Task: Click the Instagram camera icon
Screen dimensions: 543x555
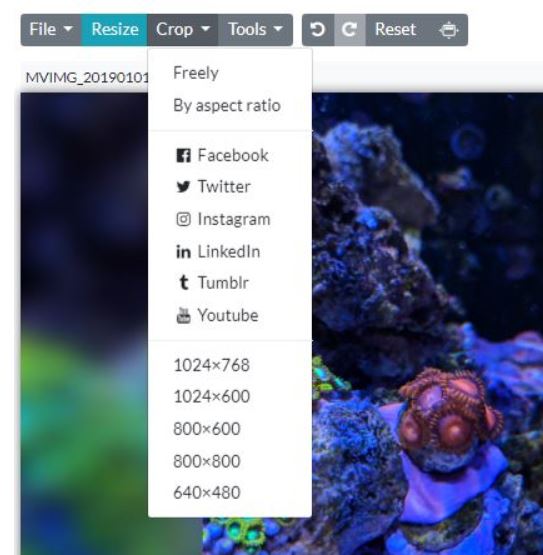Action: pyautogui.click(x=183, y=219)
